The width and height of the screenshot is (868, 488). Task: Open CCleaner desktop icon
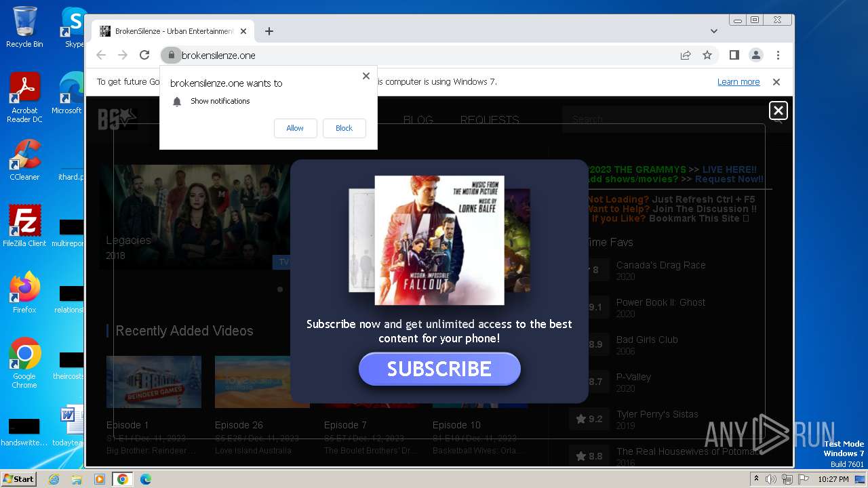24,160
